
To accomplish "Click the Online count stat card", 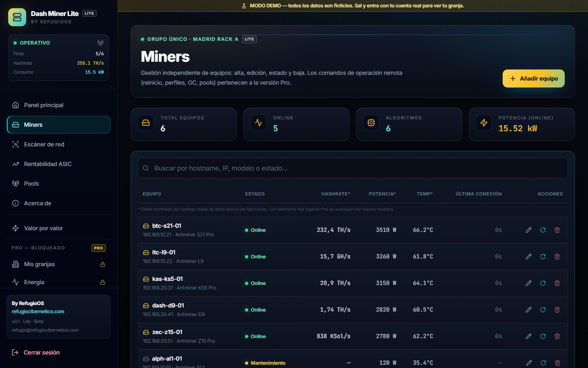I will (x=296, y=124).
